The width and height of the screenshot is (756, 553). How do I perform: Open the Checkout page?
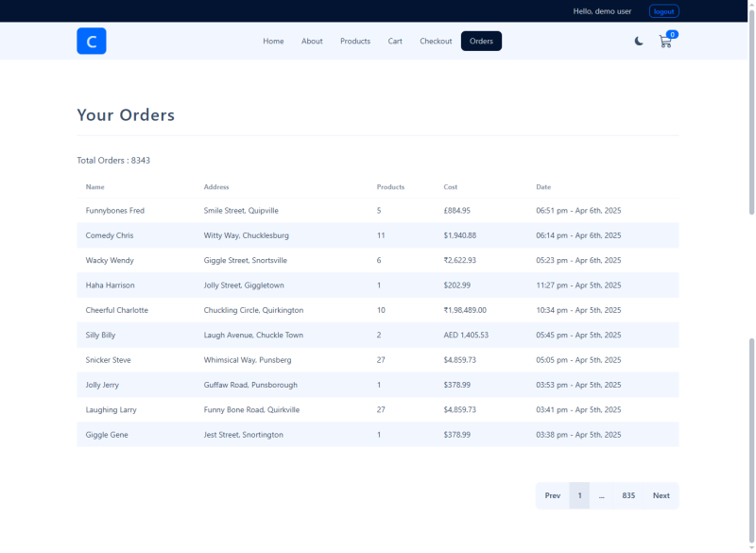pyautogui.click(x=436, y=41)
